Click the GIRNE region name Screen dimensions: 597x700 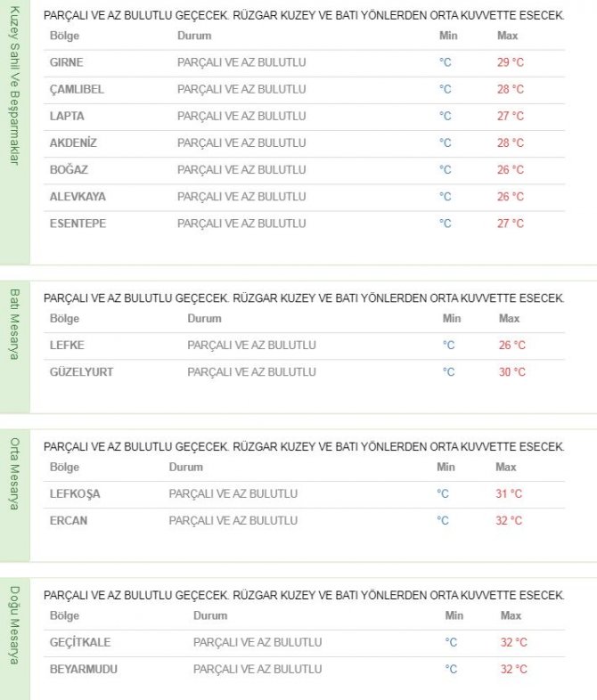[x=67, y=62]
